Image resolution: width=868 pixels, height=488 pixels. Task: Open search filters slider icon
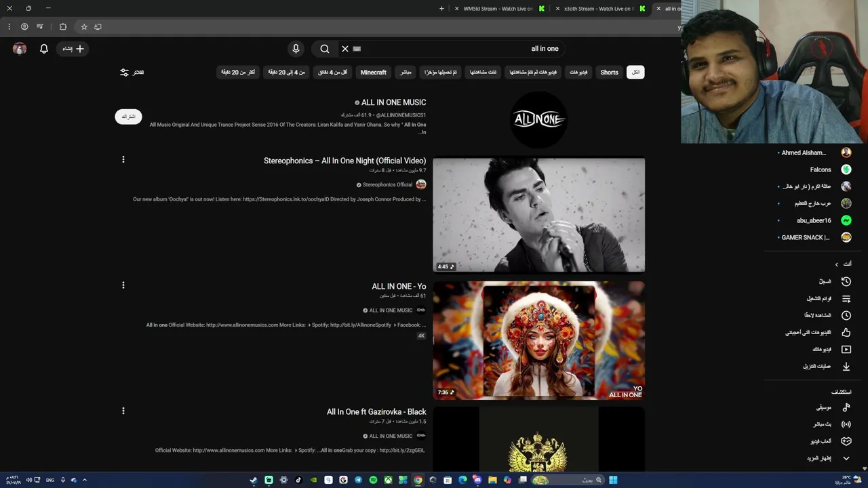[124, 72]
